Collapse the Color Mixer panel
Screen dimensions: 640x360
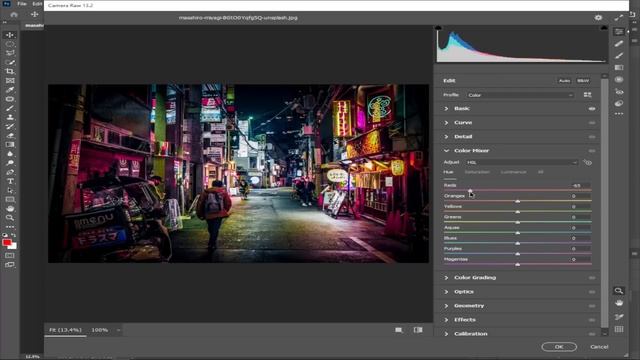click(x=446, y=151)
